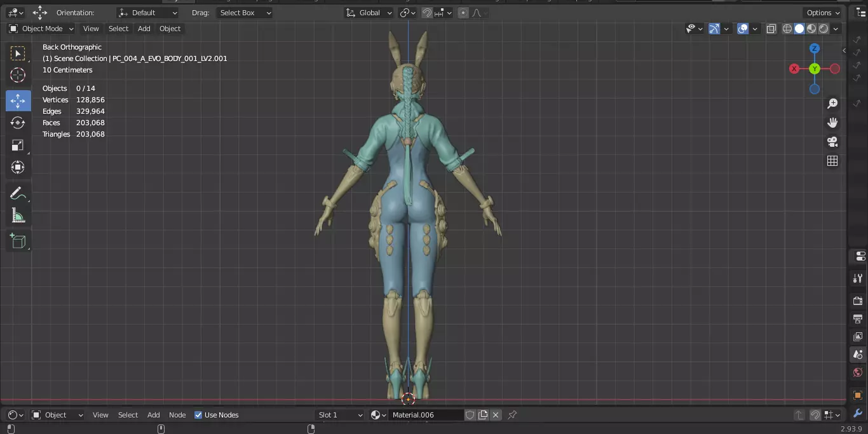Open the Render properties tab
This screenshot has width=868, height=434.
(858, 300)
